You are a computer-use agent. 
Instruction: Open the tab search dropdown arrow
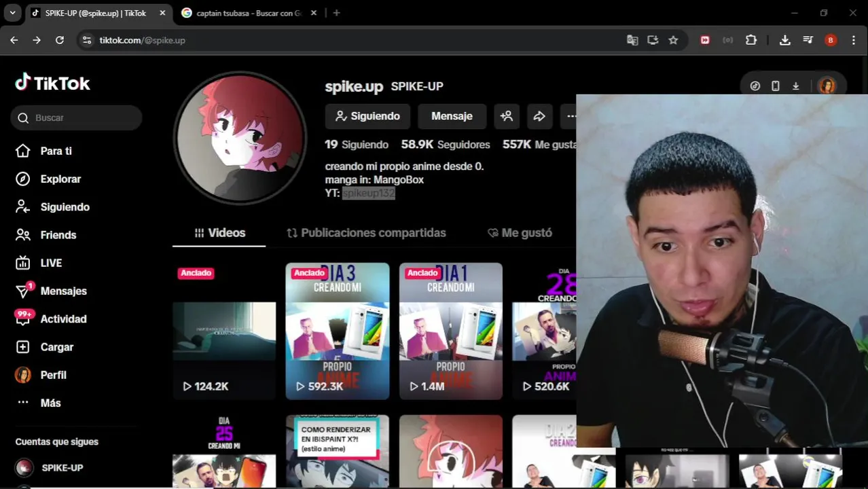point(12,13)
